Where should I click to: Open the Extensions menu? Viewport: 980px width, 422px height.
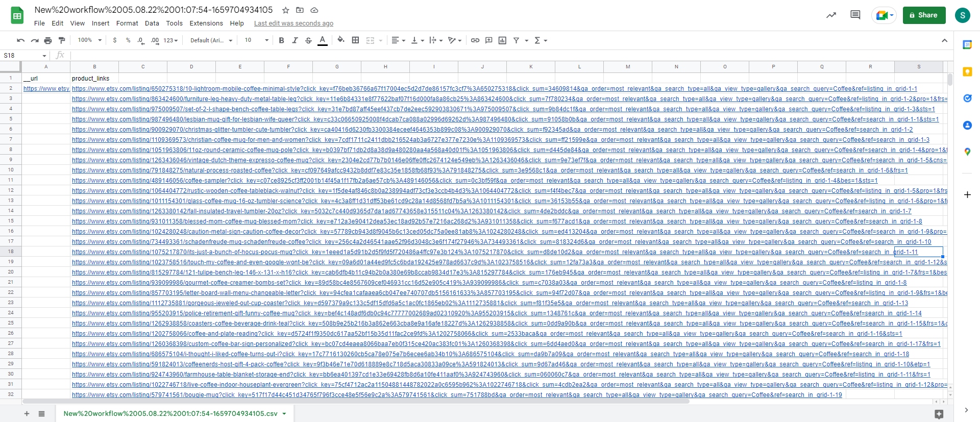(x=206, y=23)
